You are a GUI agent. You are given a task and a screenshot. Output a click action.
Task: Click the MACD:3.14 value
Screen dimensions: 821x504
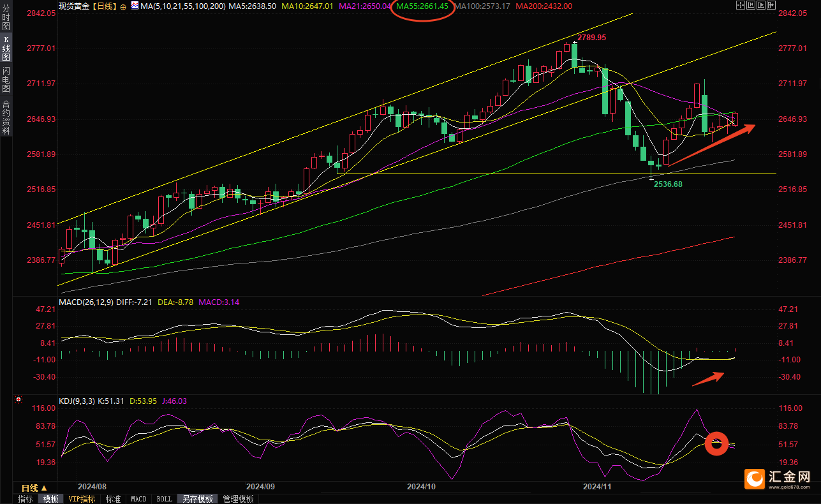coord(219,302)
